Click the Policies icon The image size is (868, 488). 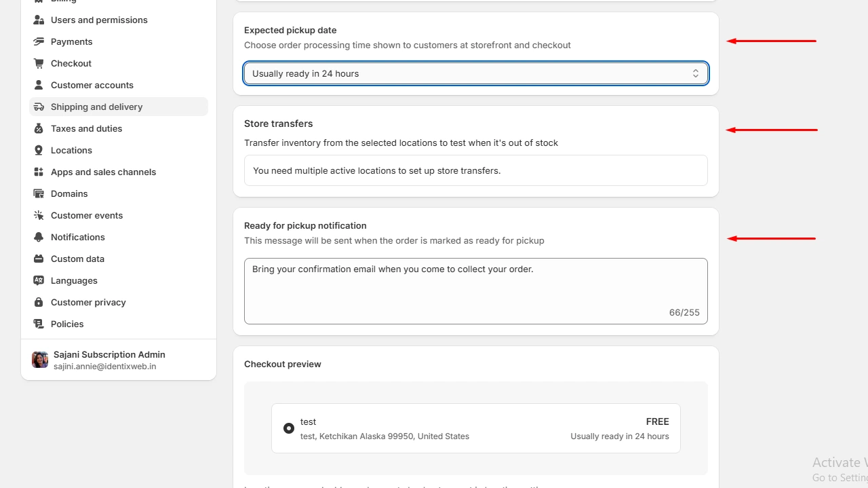tap(39, 324)
